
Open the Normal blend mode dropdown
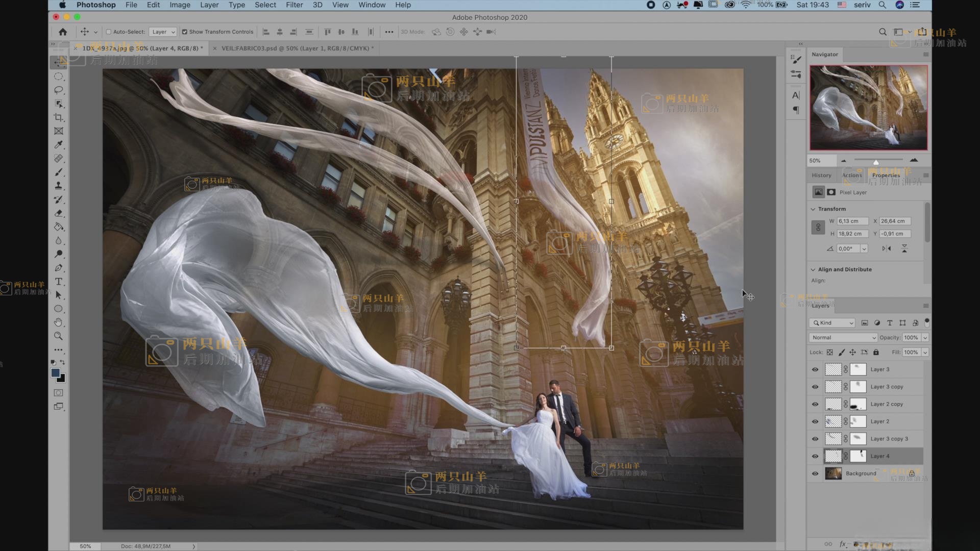click(x=843, y=338)
